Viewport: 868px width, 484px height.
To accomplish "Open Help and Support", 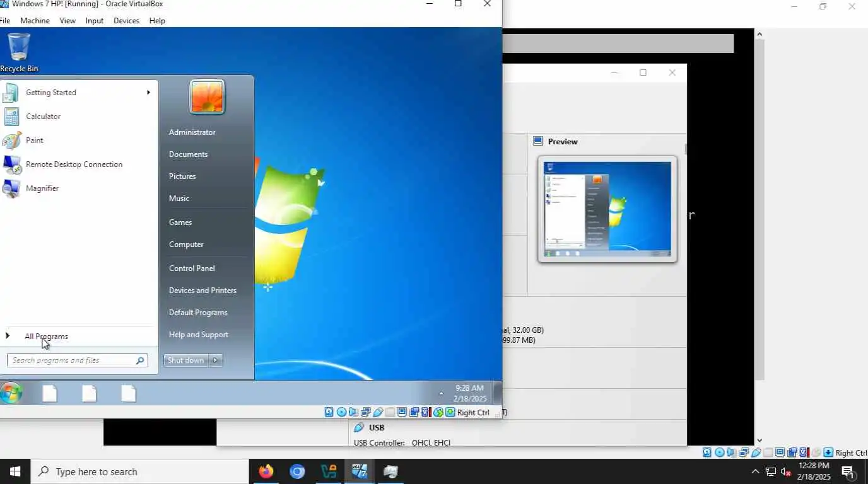I will tap(199, 335).
